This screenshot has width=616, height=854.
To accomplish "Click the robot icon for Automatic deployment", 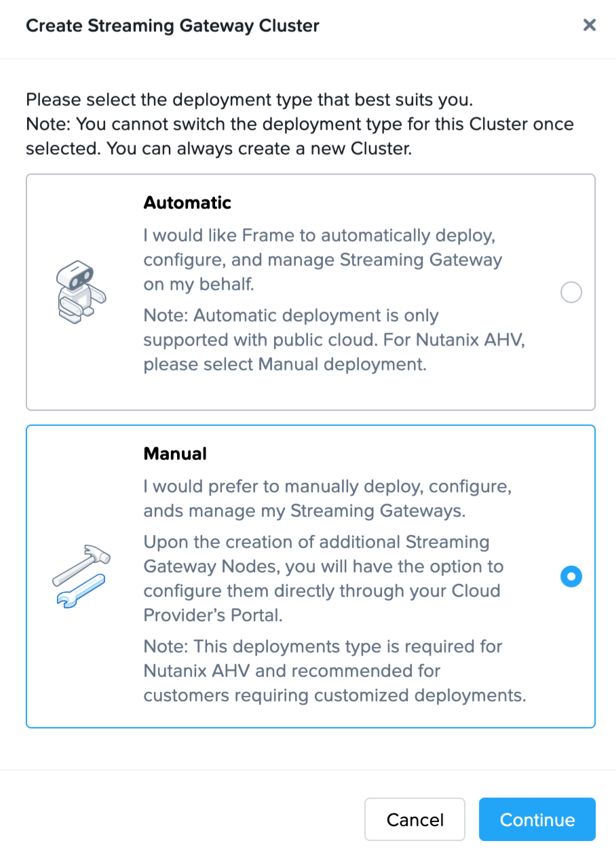I will point(79,292).
